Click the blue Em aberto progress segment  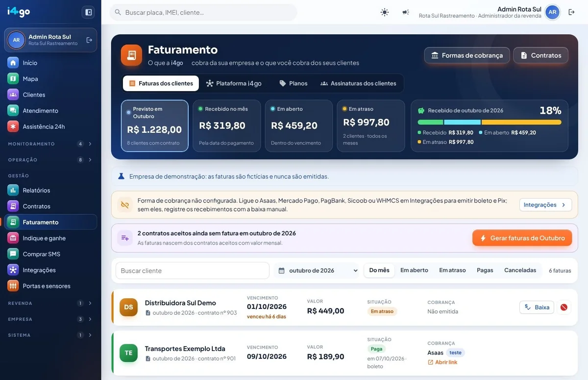463,122
